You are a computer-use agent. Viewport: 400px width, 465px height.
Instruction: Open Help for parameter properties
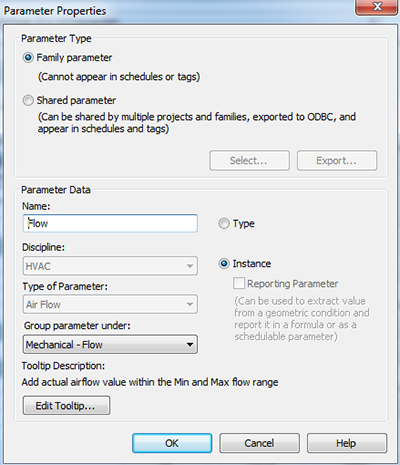(x=347, y=443)
